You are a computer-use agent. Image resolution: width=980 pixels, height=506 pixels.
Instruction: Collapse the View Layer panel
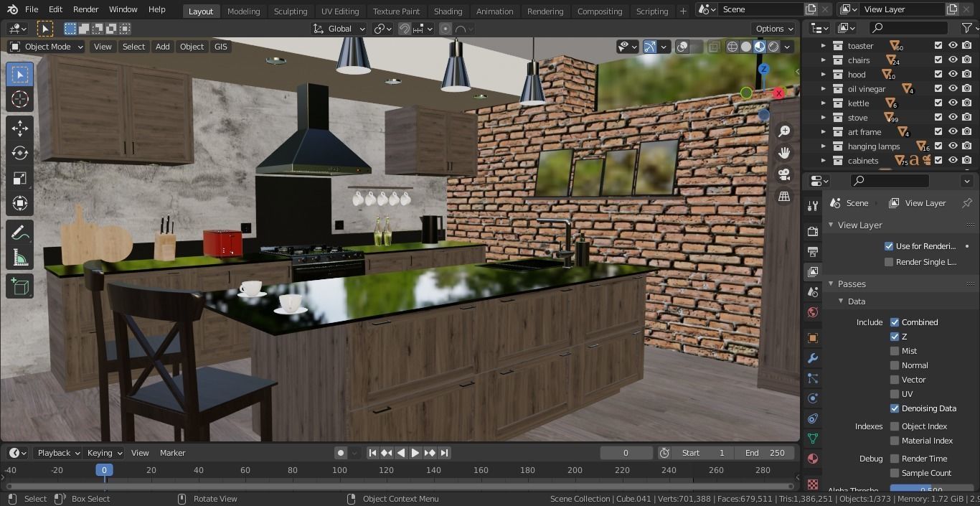click(x=831, y=225)
